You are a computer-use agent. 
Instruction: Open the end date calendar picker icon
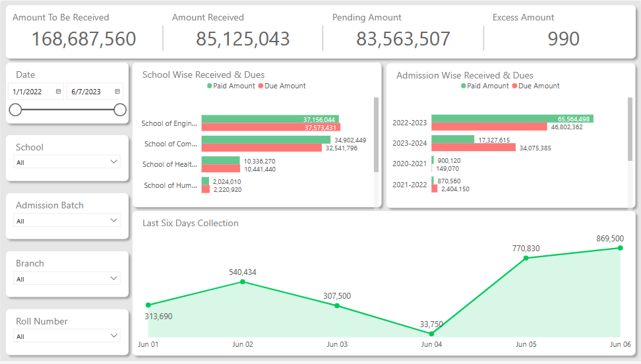tap(117, 92)
